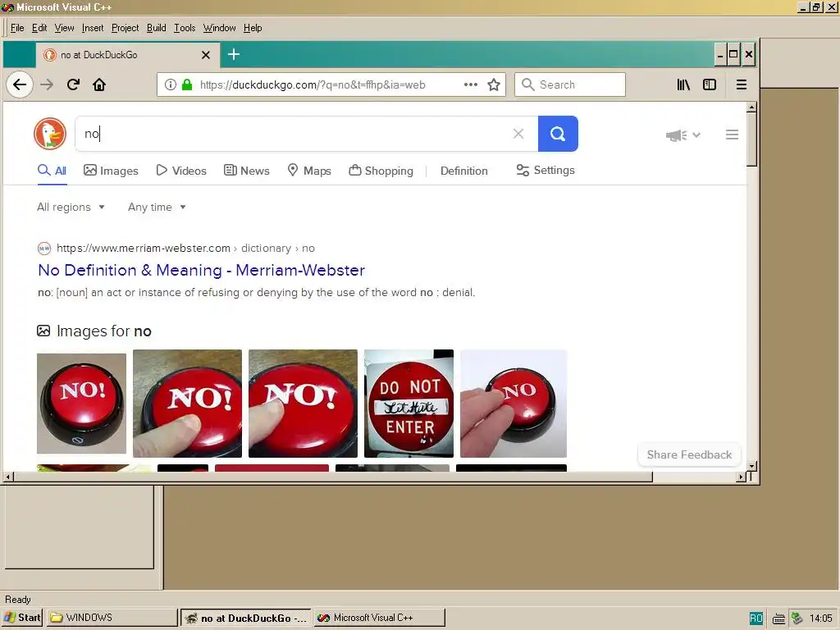Click the Merriam-Webster favicon
This screenshot has height=630, width=840.
44,248
